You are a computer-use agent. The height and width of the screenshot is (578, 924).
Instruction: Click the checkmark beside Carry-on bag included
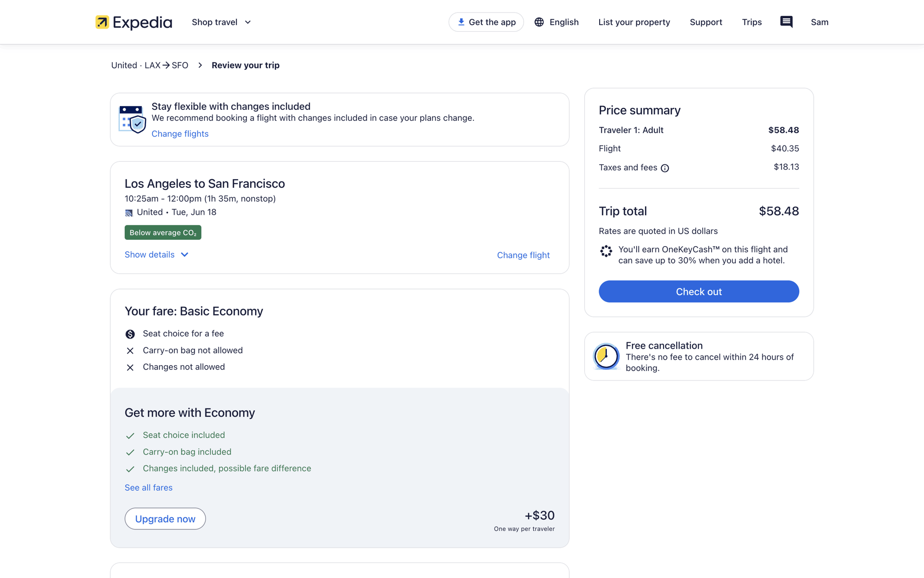pyautogui.click(x=130, y=452)
